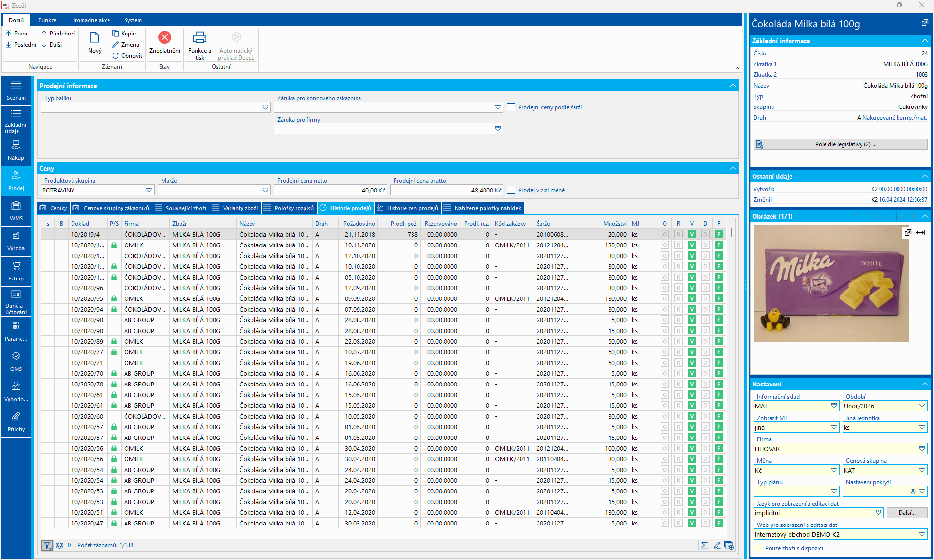Switch to the Funkce ribbon tab

click(x=47, y=20)
